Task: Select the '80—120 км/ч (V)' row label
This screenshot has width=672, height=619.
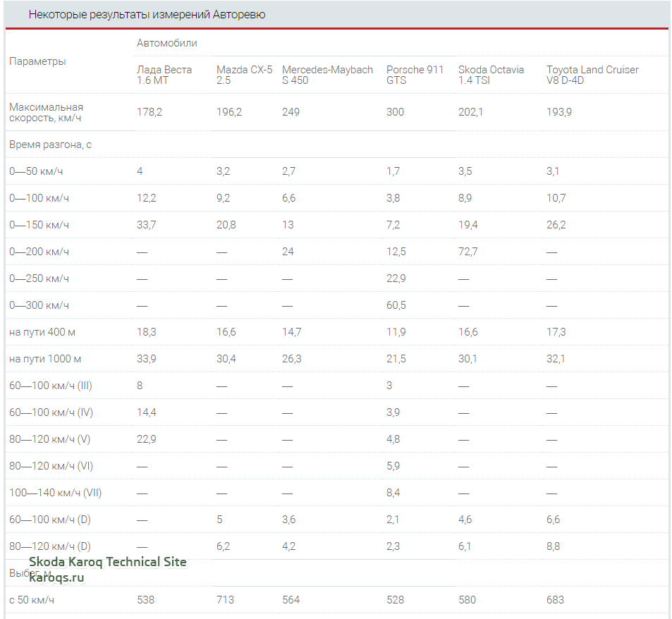Action: pos(50,439)
